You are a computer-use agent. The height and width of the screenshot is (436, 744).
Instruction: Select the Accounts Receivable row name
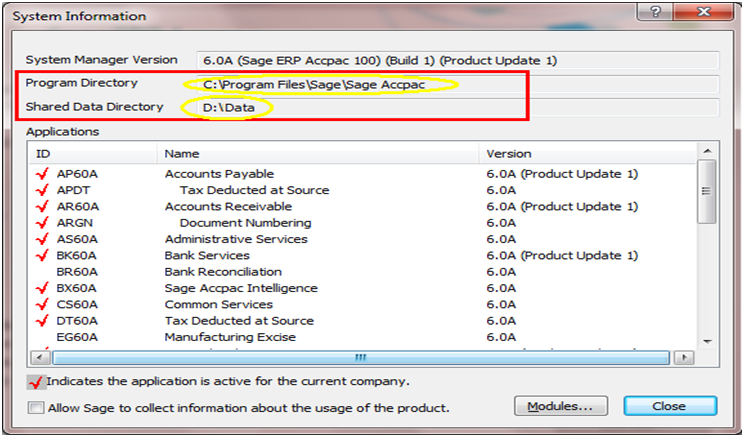coord(228,206)
